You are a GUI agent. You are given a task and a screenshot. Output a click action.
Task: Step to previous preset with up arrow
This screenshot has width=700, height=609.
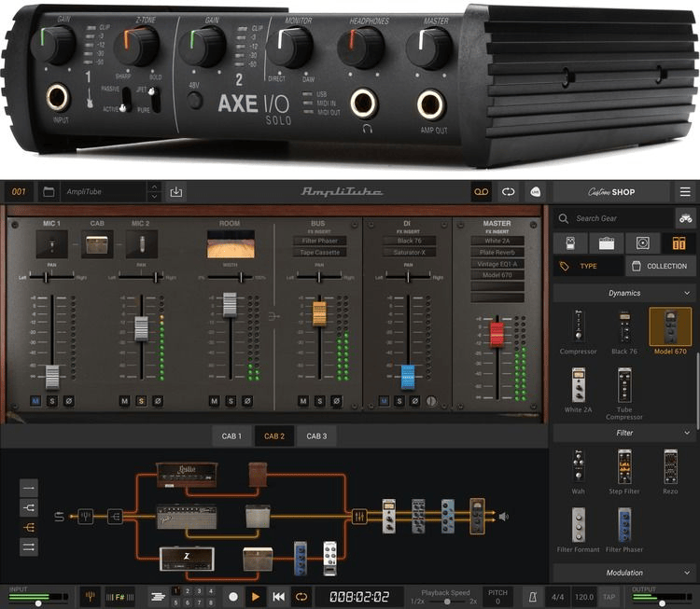154,187
